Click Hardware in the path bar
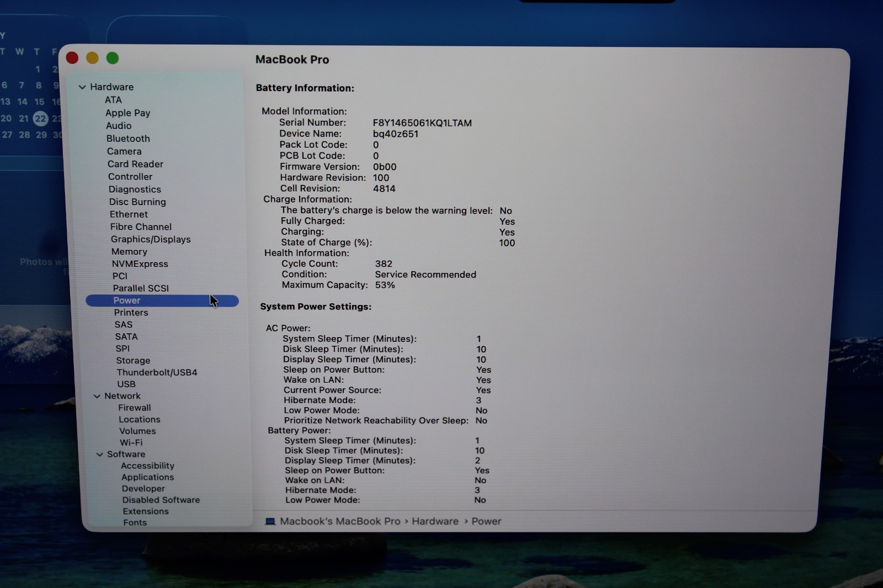The height and width of the screenshot is (588, 883). pos(435,521)
